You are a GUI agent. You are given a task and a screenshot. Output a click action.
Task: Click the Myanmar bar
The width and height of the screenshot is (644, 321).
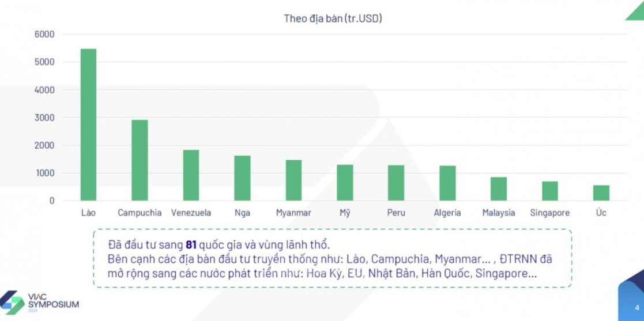tap(293, 180)
